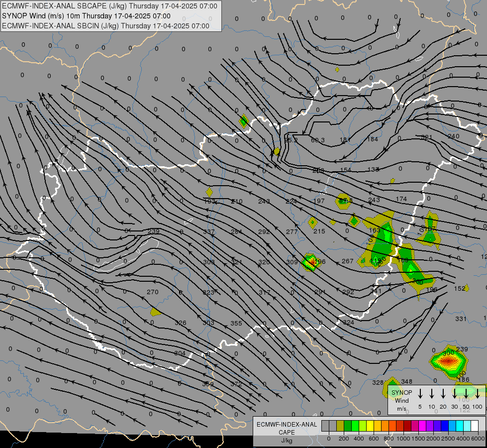The image size is (487, 448).
Task: Click the 'm/s' unit in the wind legend
Action: tap(401, 409)
